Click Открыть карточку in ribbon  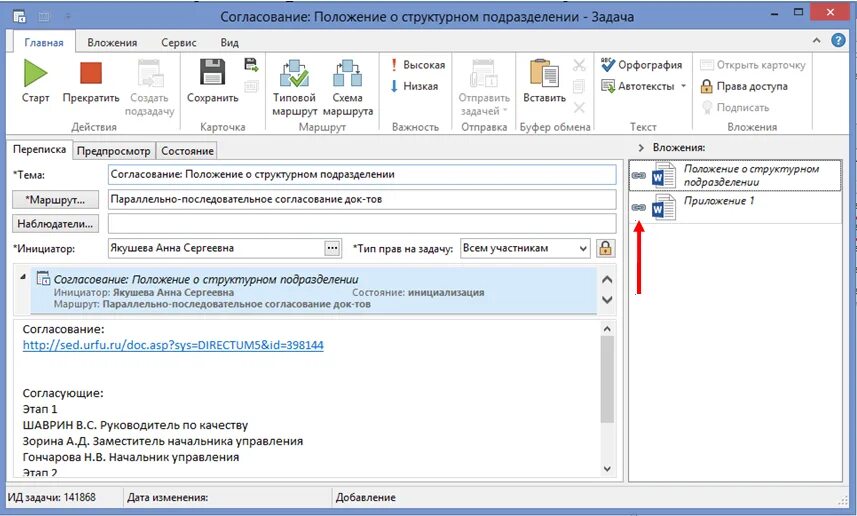(753, 65)
